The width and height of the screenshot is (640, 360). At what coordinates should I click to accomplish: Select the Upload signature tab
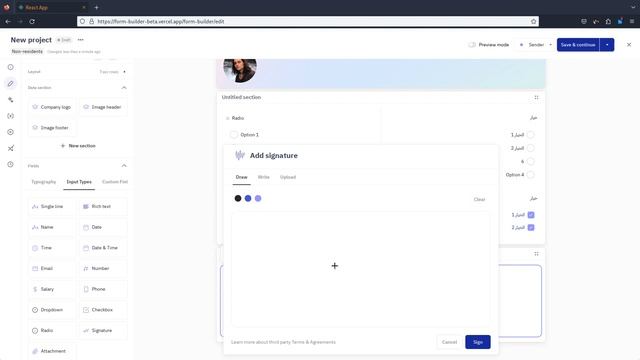[x=288, y=177]
